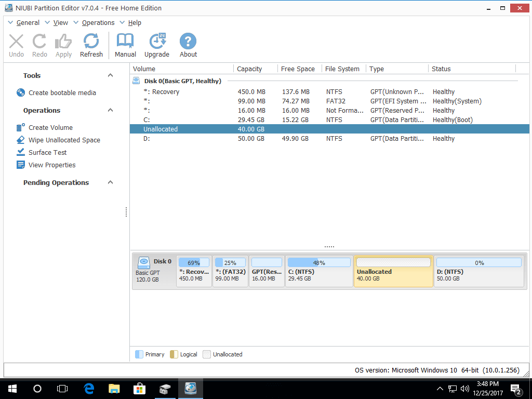Image resolution: width=532 pixels, height=399 pixels.
Task: Refresh the disk list
Action: [91, 45]
